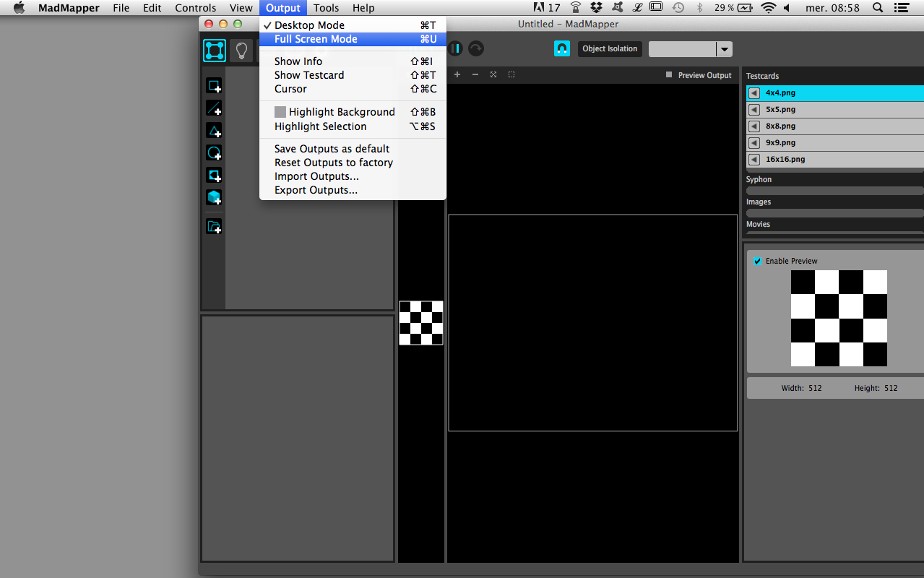Choose Full Screen Mode from Output menu

point(316,39)
